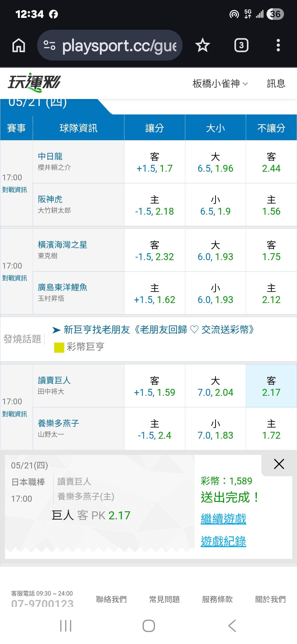Tap the site settings icon in address bar

(50, 45)
